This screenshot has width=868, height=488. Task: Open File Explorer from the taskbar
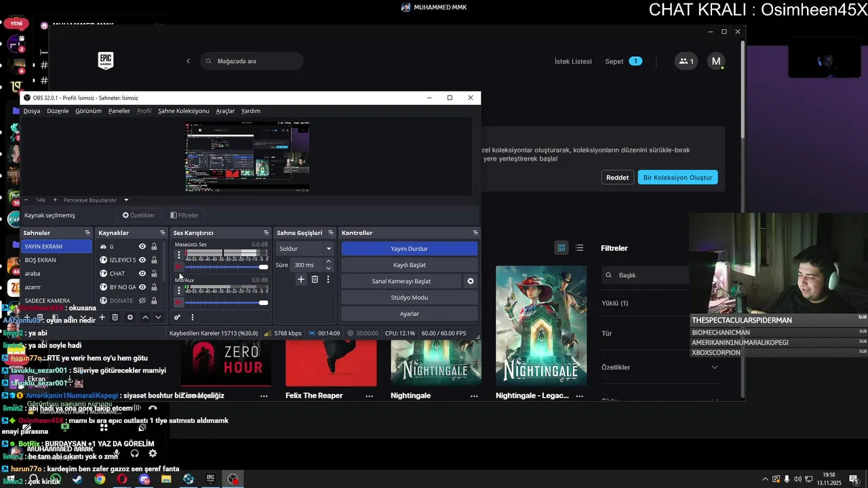tap(166, 479)
